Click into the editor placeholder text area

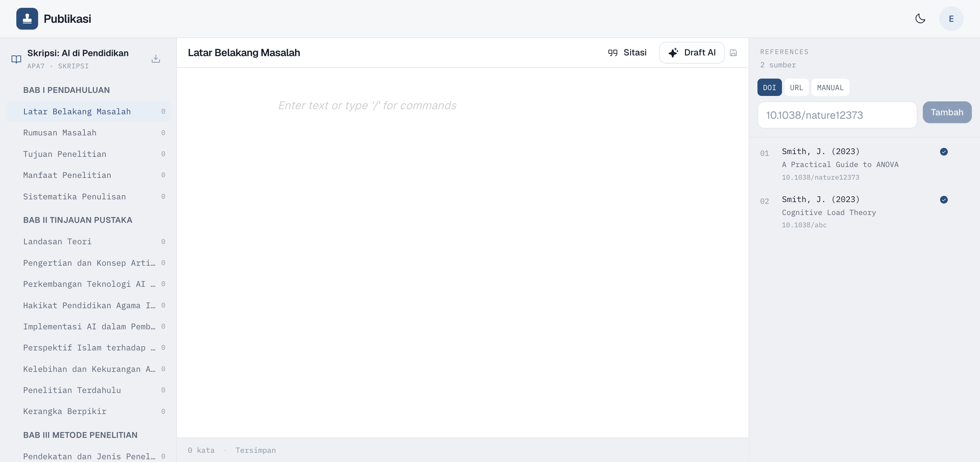coord(367,105)
